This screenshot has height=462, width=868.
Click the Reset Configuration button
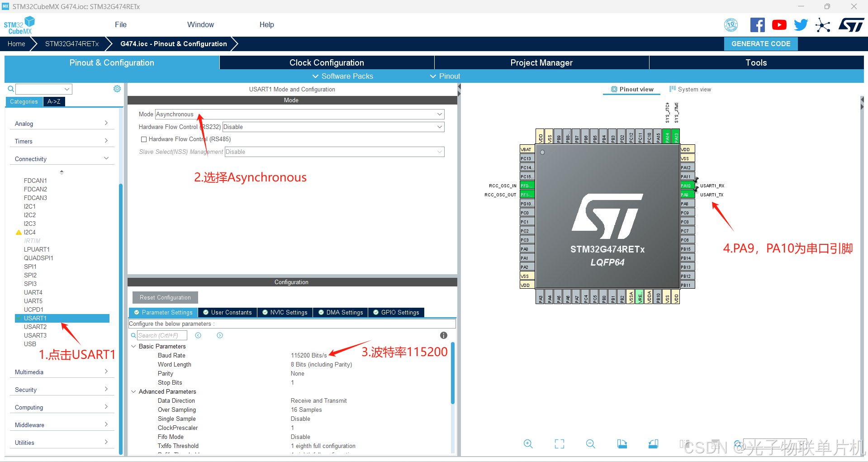165,297
